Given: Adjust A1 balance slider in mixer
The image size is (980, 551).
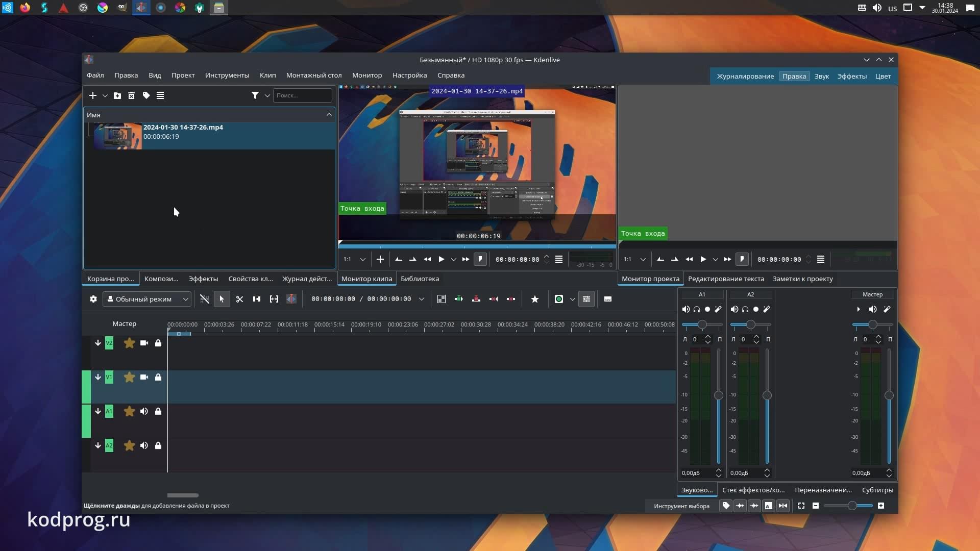Looking at the screenshot, I should (x=702, y=325).
